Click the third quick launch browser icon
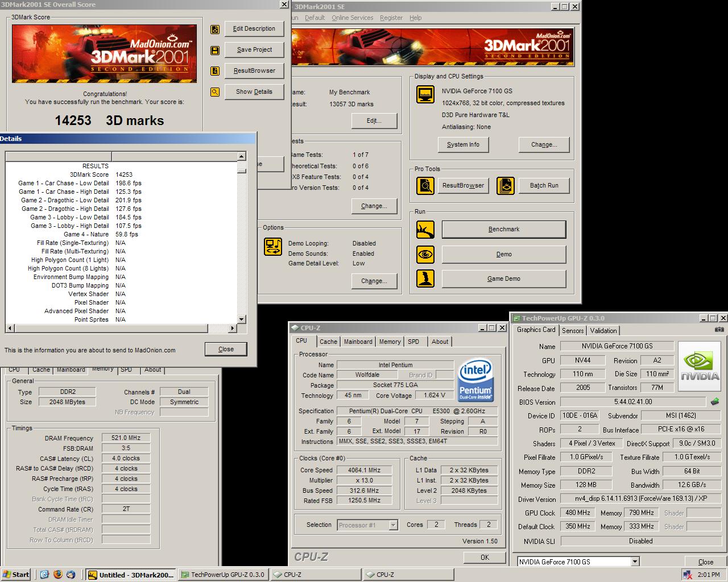728x582 pixels. tap(71, 575)
